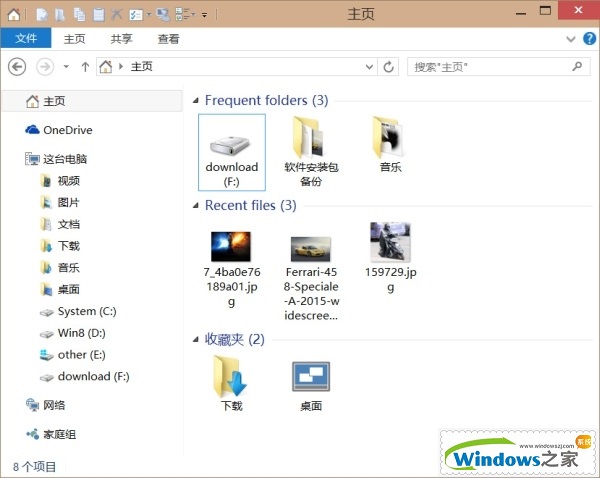Collapse the Frequent folders group

[x=194, y=101]
